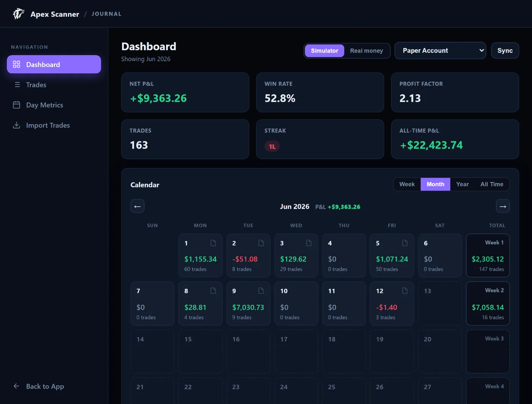Open Day Metrics in the navigation
The height and width of the screenshot is (404, 532).
click(54, 105)
